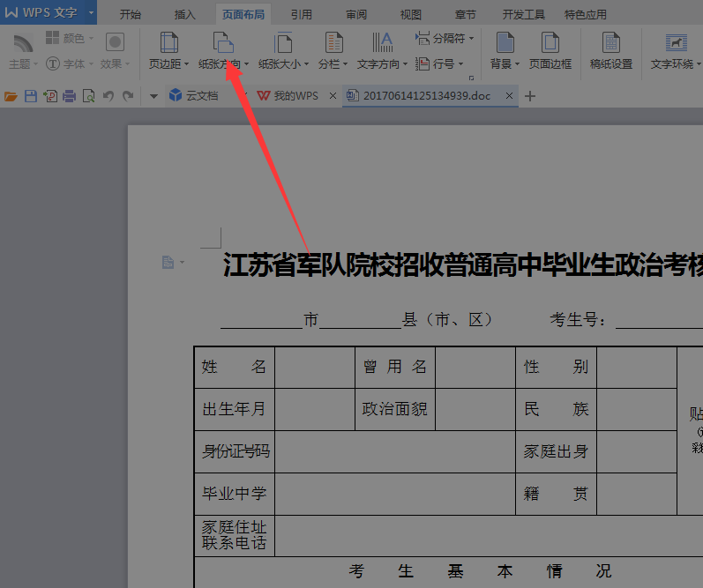This screenshot has width=703, height=588.
Task: Click the empty cell beside 姓名
Action: coord(315,367)
